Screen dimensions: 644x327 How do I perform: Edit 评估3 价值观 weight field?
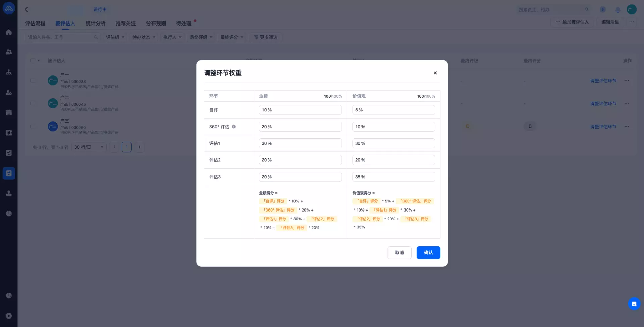[x=393, y=177]
